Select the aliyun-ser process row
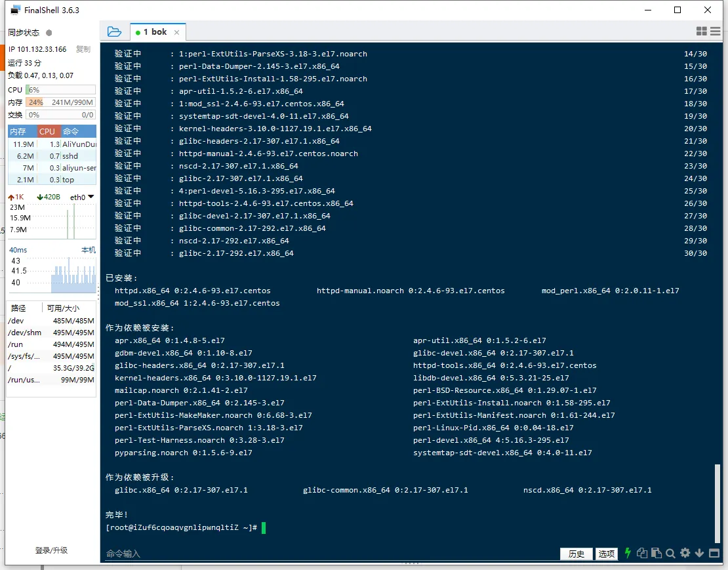 pos(52,168)
